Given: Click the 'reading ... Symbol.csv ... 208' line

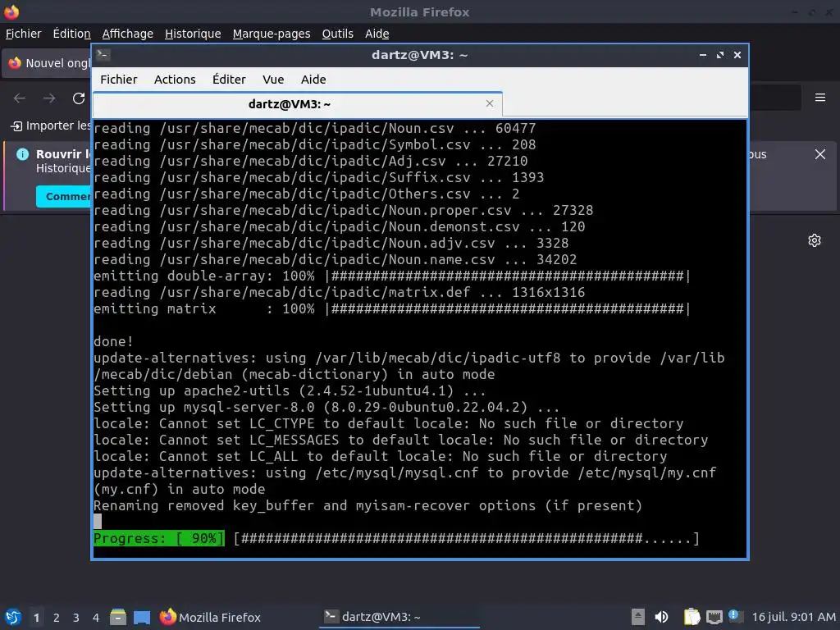Looking at the screenshot, I should coord(314,144).
